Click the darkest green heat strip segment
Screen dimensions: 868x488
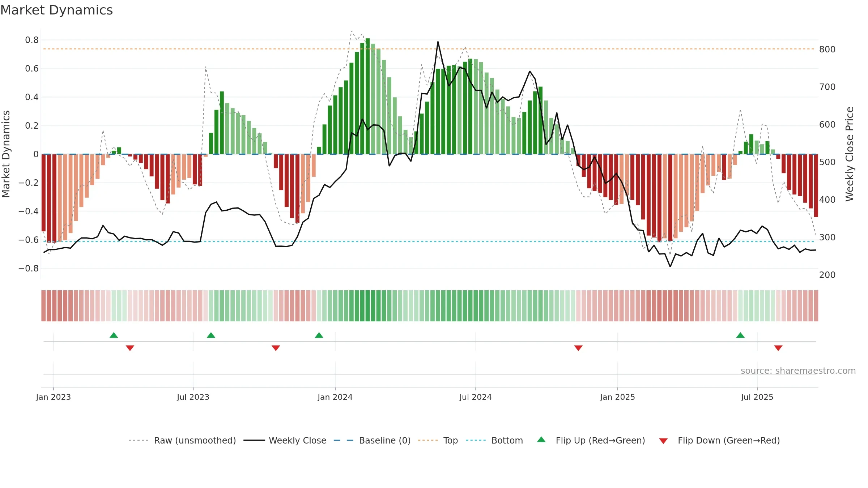[367, 306]
